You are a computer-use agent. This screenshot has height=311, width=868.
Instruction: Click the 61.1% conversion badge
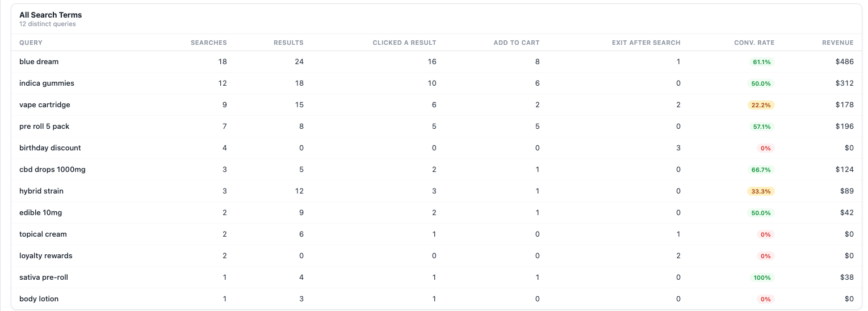(761, 62)
